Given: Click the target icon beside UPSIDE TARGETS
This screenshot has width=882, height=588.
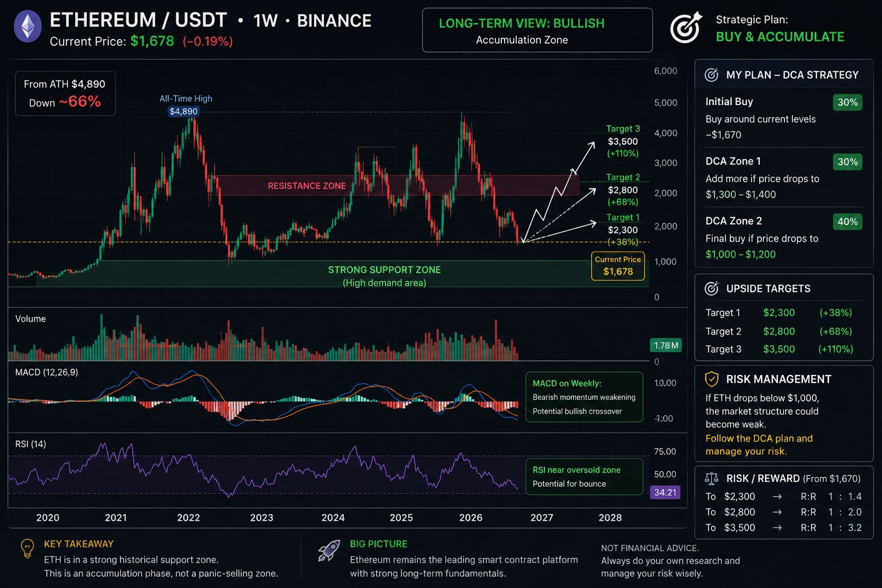Looking at the screenshot, I should (x=711, y=288).
